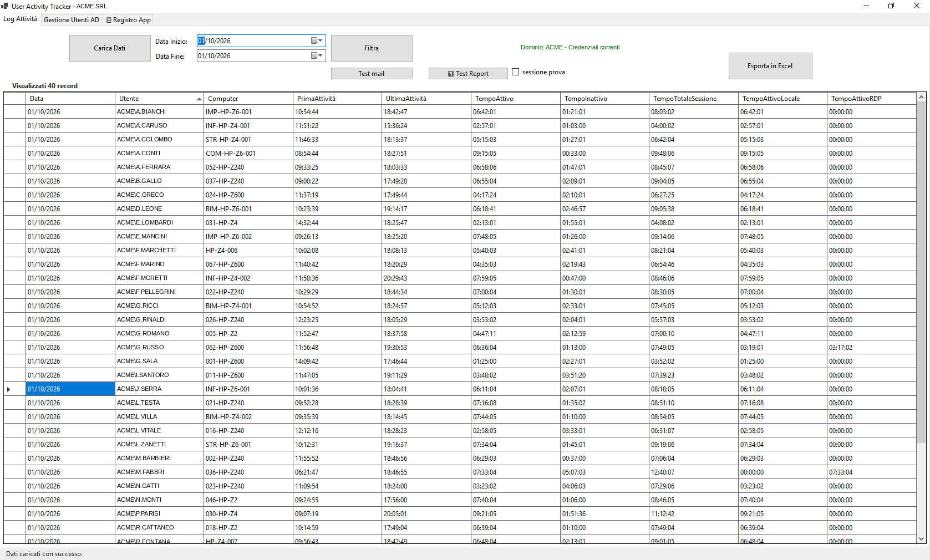Sort by the TempoInattivo column header
This screenshot has width=930, height=560.
[x=604, y=99]
